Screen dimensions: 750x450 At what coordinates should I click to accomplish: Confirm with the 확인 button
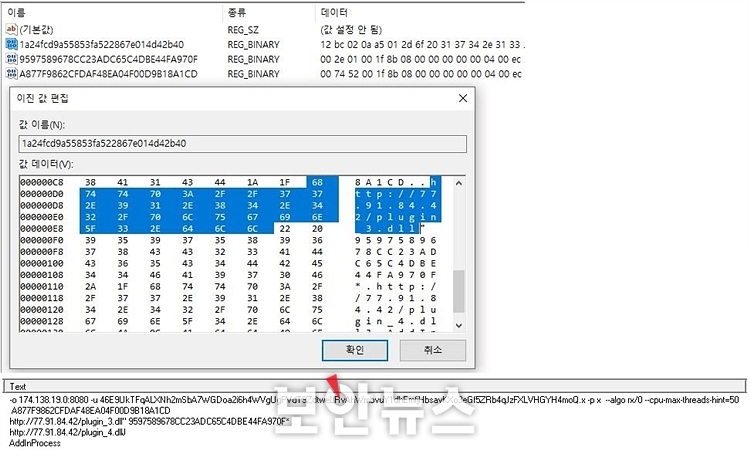point(356,350)
